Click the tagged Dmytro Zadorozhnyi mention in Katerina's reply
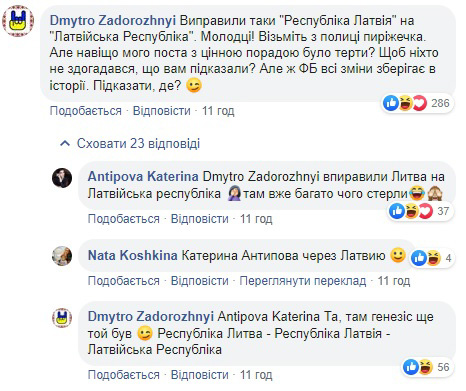The width and height of the screenshot is (466, 391). click(261, 176)
